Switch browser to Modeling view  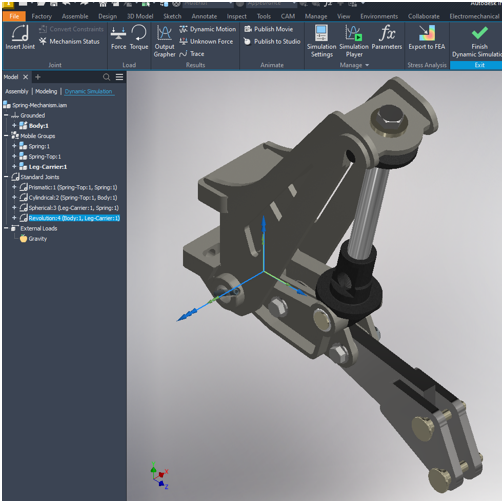coord(46,91)
